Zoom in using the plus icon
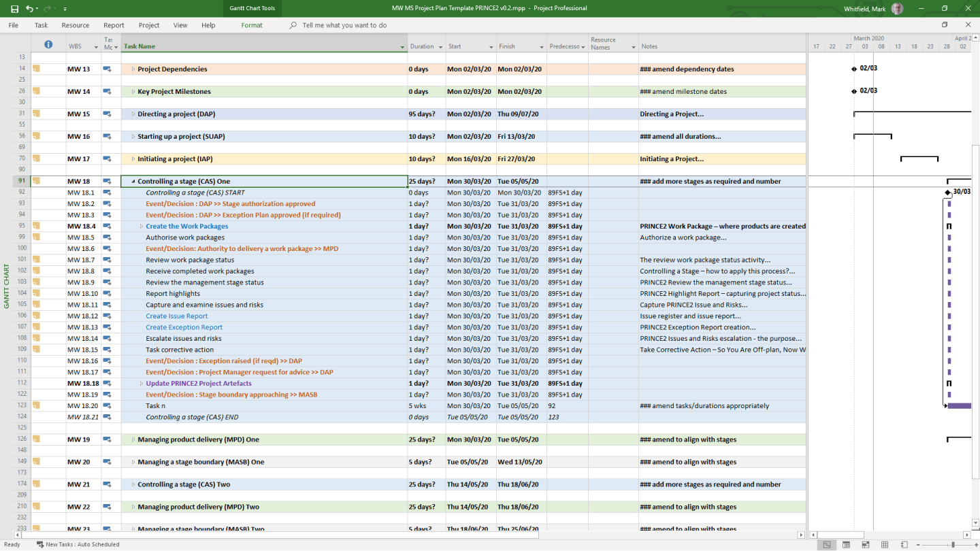 tap(977, 544)
